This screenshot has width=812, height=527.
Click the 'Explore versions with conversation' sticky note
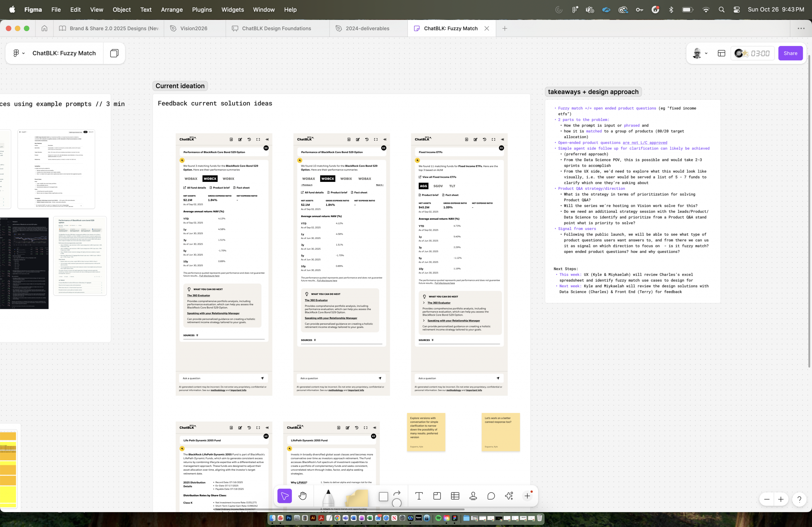tap(426, 432)
